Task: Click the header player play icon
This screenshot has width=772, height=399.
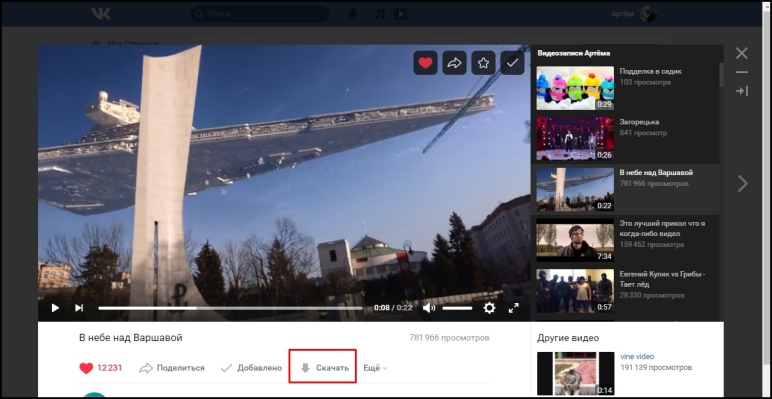Action: tap(400, 14)
